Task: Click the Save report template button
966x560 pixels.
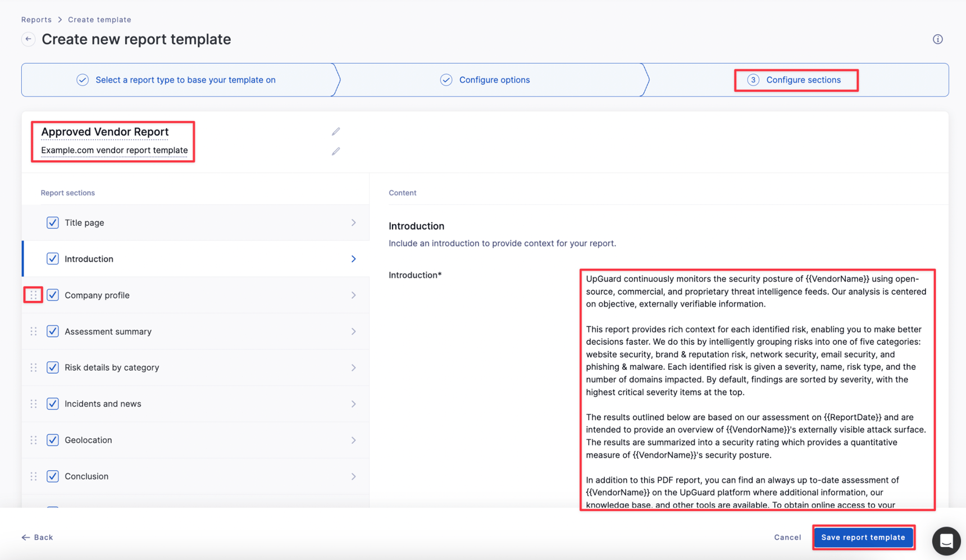Action: tap(863, 537)
